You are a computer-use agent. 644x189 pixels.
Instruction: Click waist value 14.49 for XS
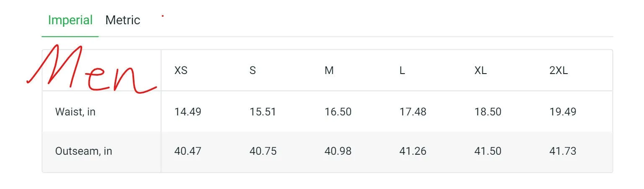(188, 112)
